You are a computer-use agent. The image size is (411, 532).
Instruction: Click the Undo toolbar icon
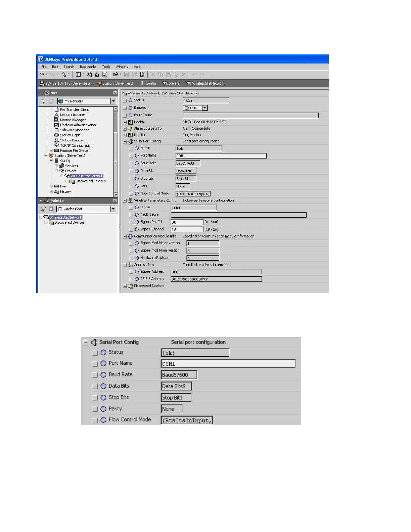coord(194,74)
